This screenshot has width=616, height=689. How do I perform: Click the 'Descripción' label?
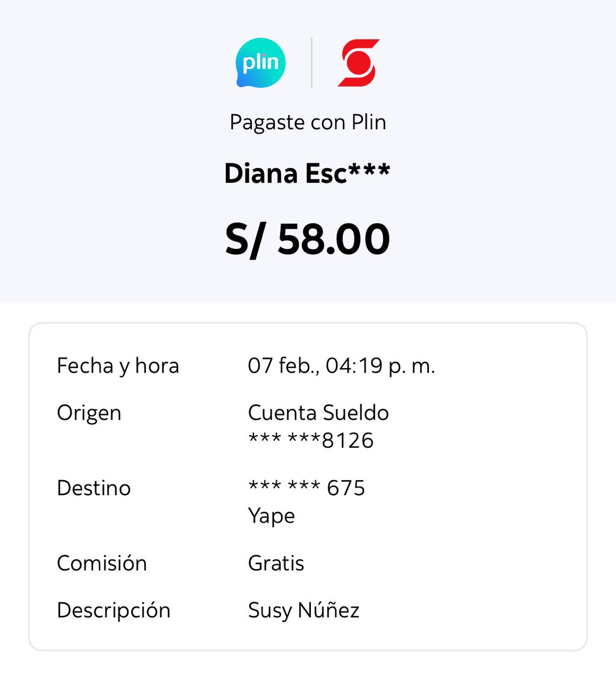point(114,610)
